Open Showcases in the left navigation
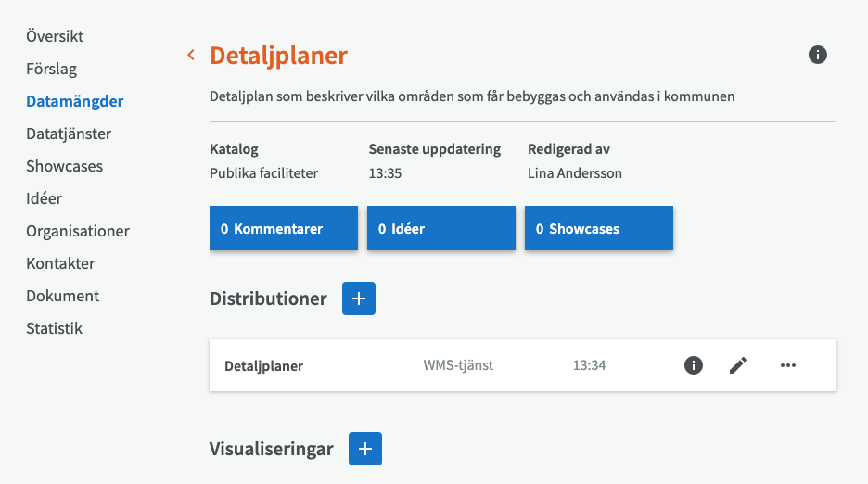 64,166
